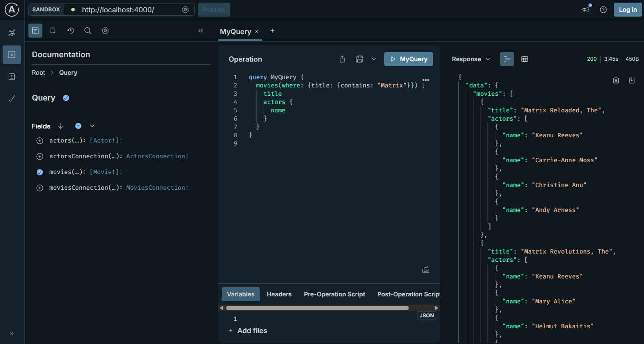Share the operation with the share icon
This screenshot has width=644, height=344.
[342, 59]
